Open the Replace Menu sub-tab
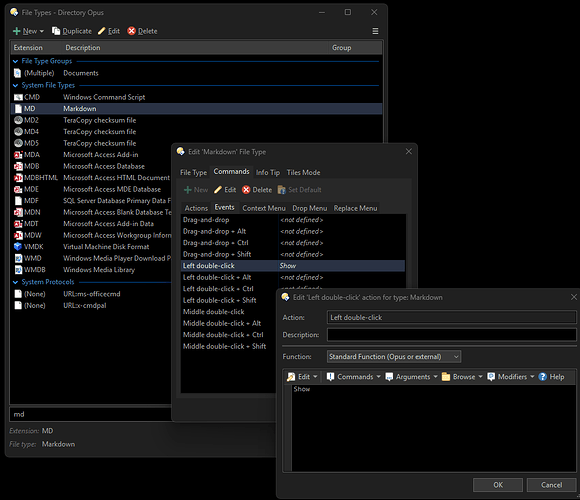This screenshot has width=580, height=500. [x=355, y=208]
